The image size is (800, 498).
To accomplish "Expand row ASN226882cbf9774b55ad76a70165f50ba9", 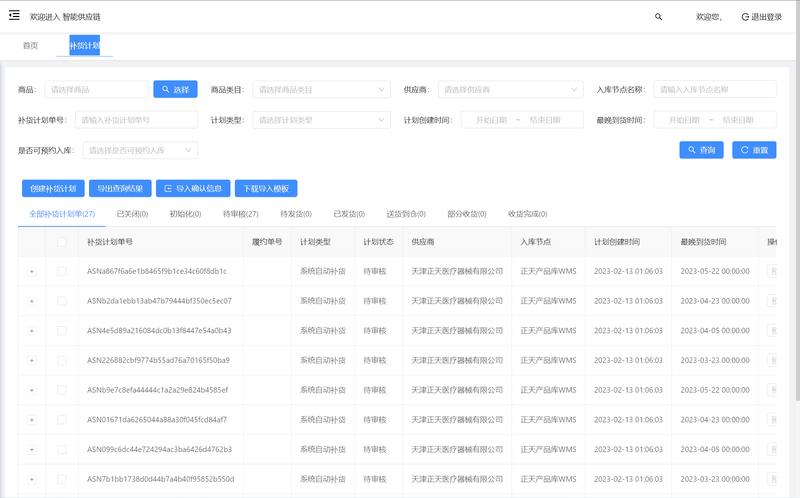I will (x=32, y=360).
